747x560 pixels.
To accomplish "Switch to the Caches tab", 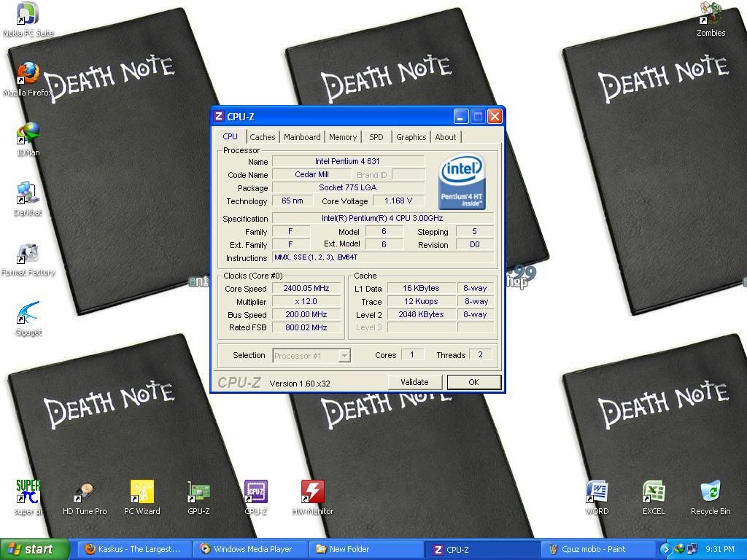I will [263, 137].
